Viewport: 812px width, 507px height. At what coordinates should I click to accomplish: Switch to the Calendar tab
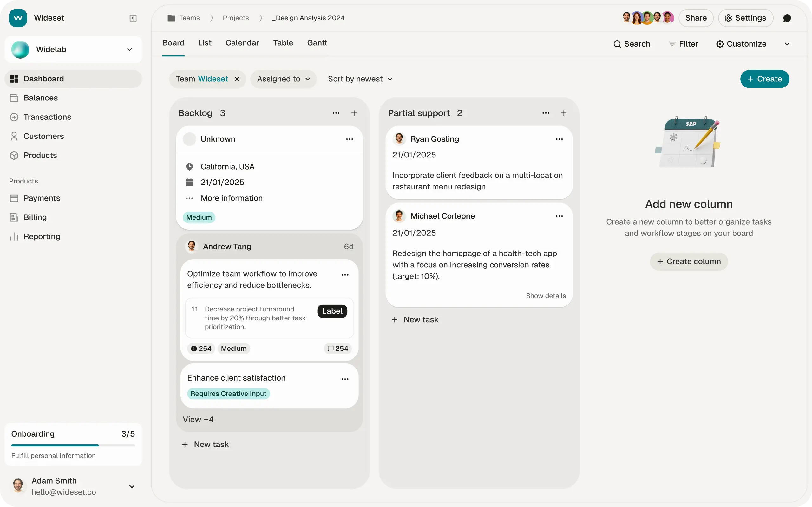click(x=242, y=42)
